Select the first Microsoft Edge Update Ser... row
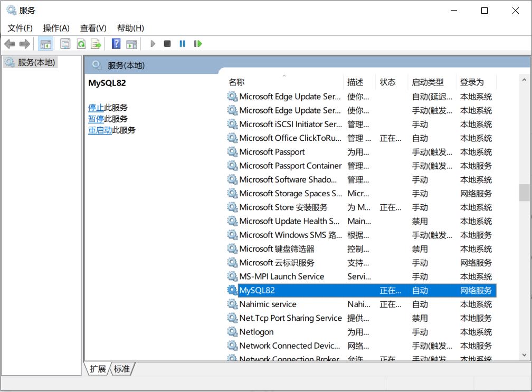The height and width of the screenshot is (392, 532). point(362,97)
